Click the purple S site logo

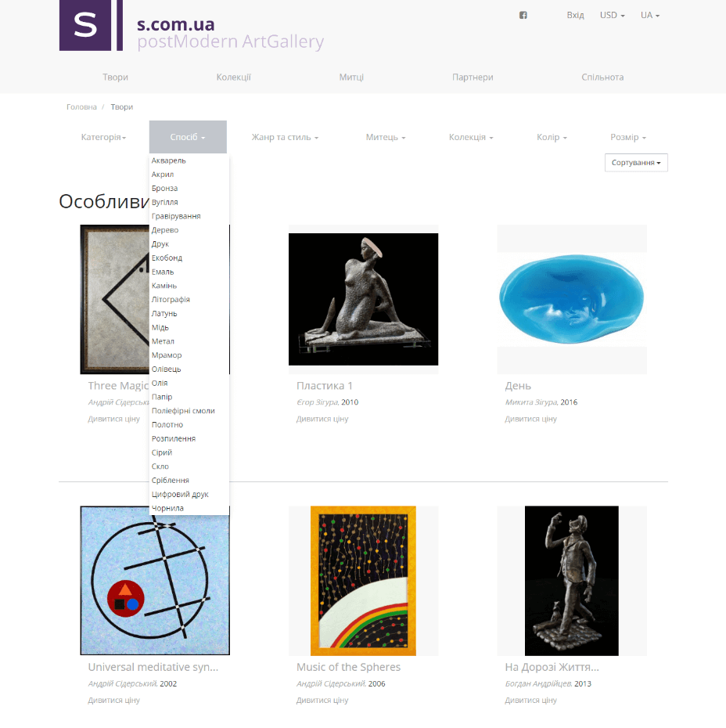(91, 25)
